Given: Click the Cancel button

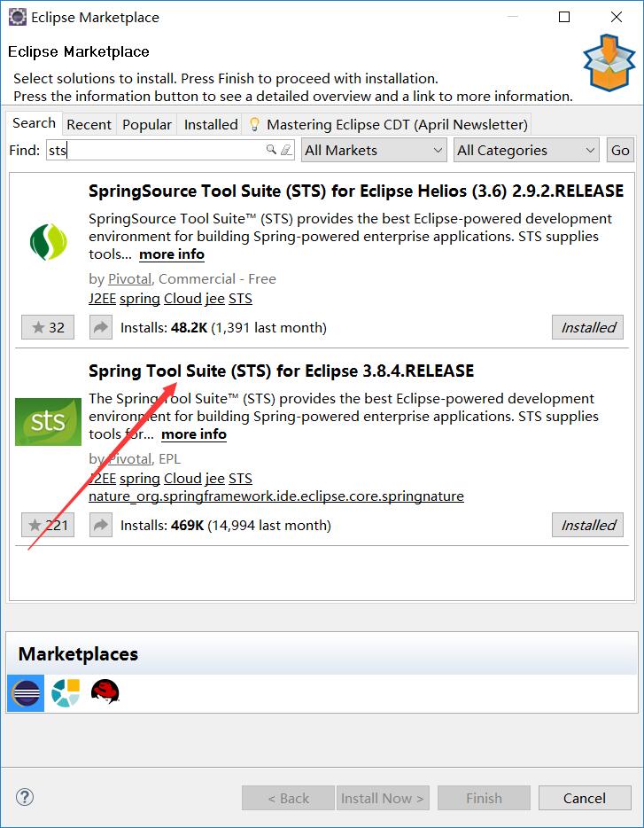Looking at the screenshot, I should [x=585, y=798].
